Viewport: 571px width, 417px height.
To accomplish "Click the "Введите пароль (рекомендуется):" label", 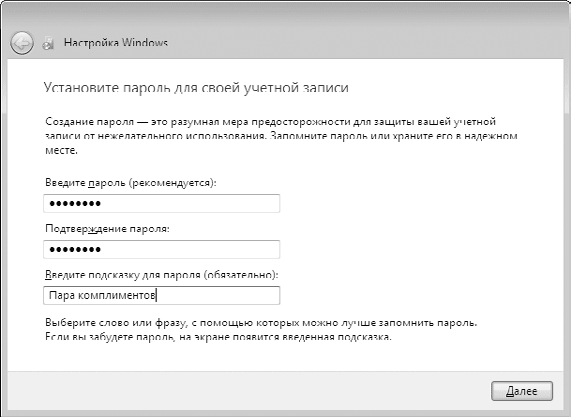I will (131, 182).
